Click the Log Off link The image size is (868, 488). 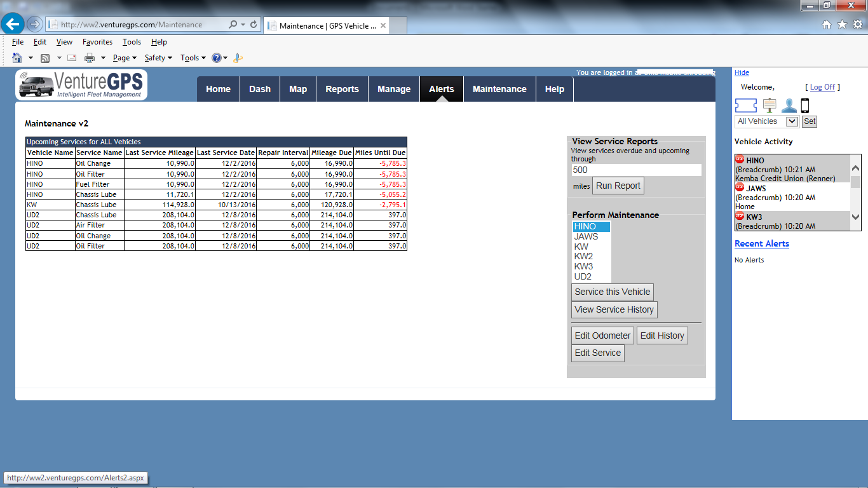[822, 87]
